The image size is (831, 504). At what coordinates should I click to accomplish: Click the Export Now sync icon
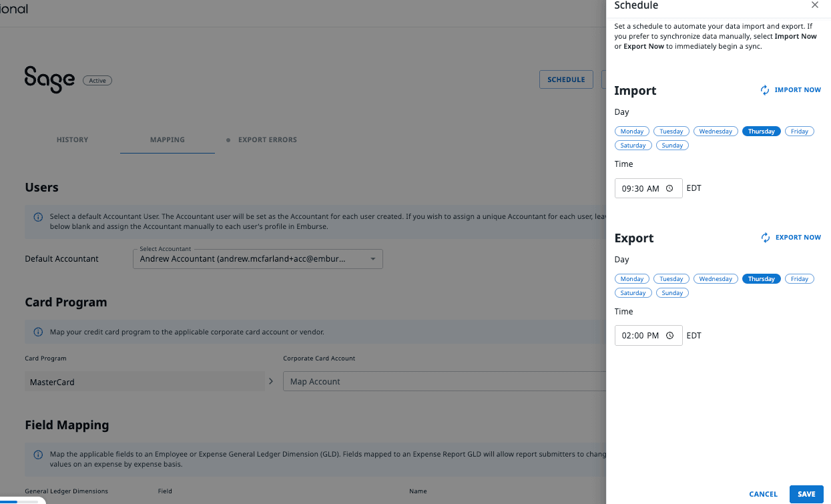point(765,238)
